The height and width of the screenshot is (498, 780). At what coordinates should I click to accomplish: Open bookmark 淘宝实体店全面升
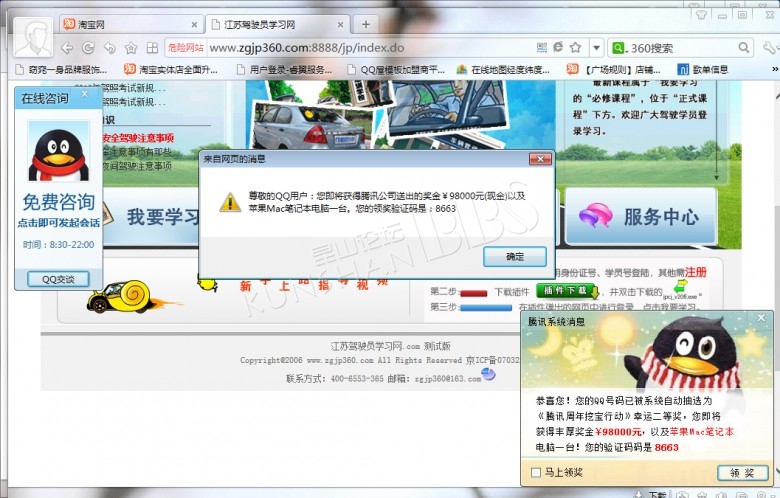[x=171, y=70]
